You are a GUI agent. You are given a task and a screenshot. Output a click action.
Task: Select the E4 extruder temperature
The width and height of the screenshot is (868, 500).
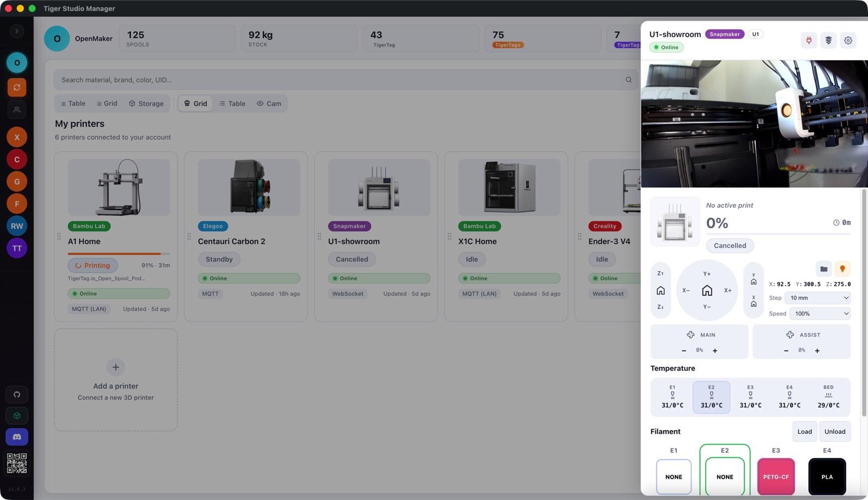pyautogui.click(x=789, y=397)
